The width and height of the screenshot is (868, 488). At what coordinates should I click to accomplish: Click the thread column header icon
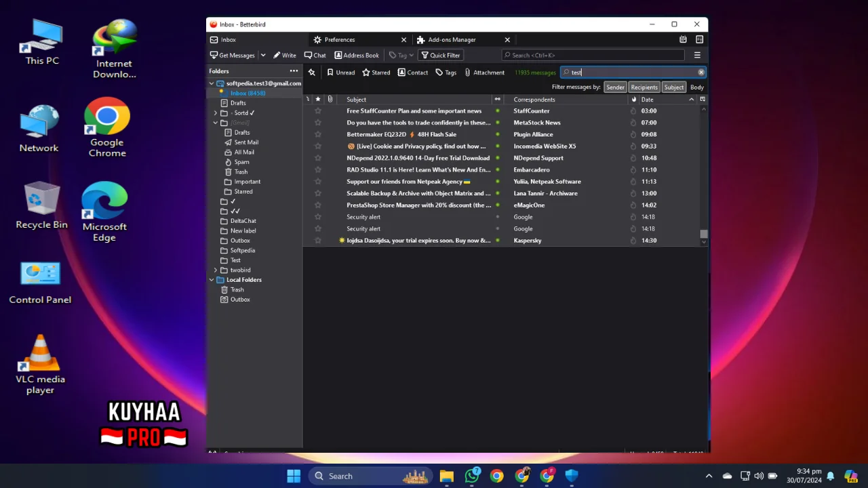click(x=308, y=100)
